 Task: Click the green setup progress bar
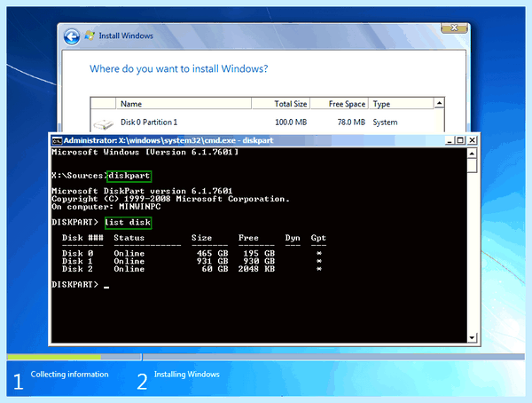click(54, 357)
